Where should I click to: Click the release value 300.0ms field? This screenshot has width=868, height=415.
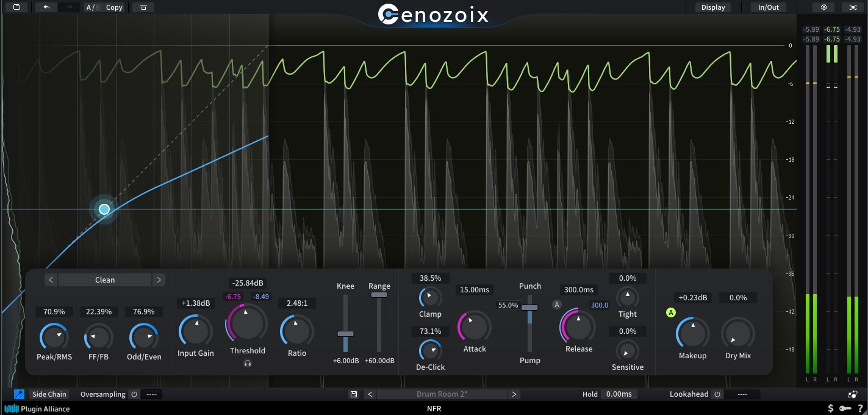coord(578,290)
